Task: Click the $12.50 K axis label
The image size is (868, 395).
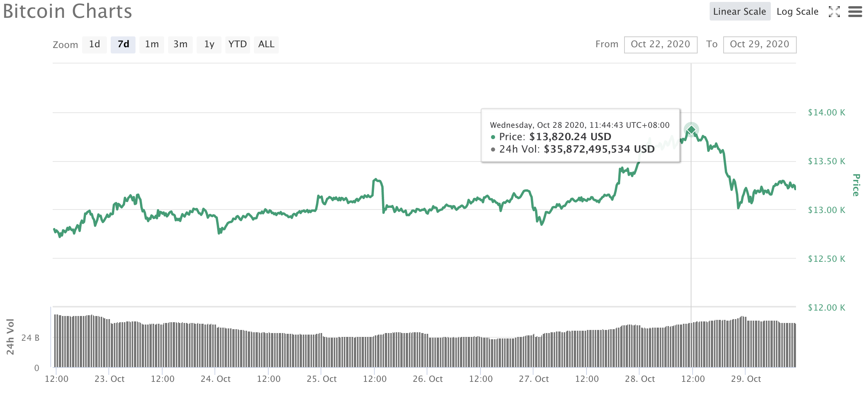Action: point(827,259)
